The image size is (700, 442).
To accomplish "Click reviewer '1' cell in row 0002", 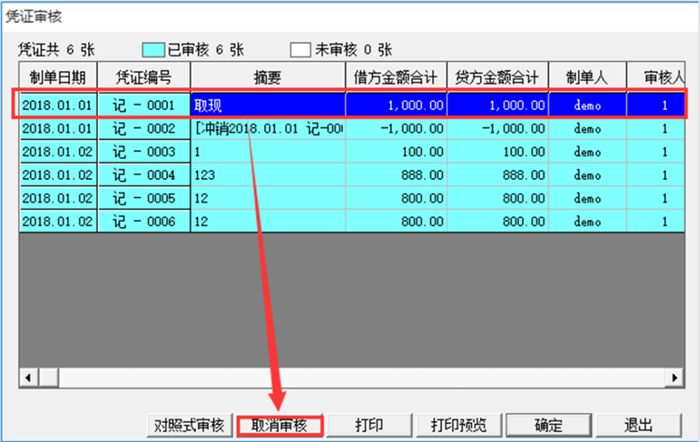I will pos(656,129).
